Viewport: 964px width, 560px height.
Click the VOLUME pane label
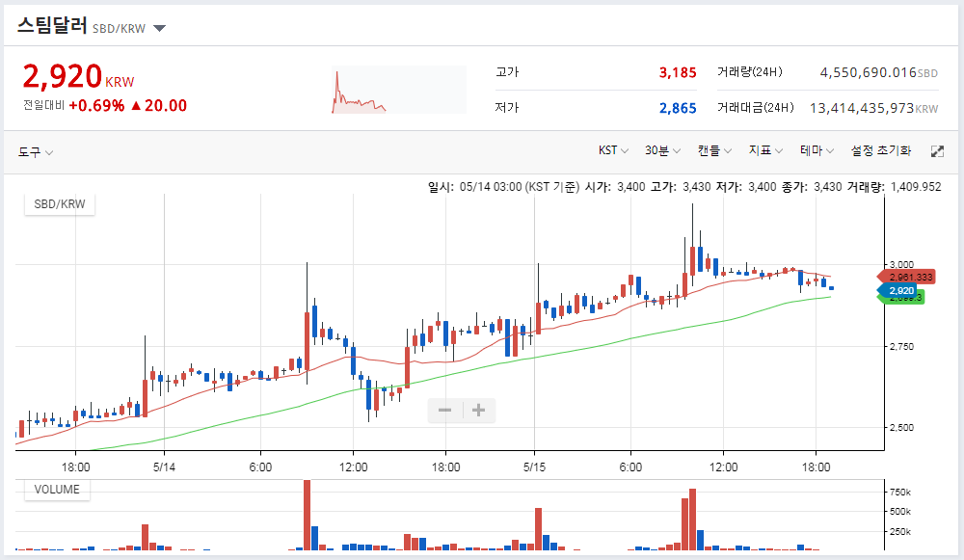point(57,490)
